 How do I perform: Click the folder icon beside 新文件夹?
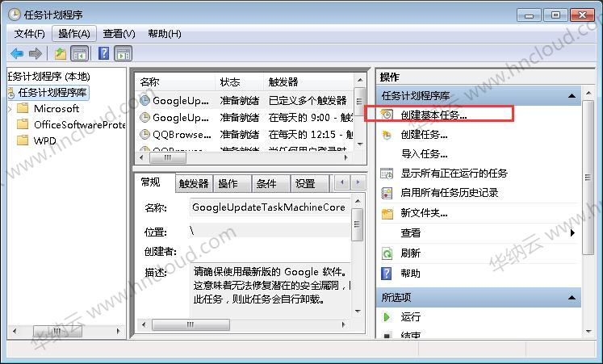387,213
